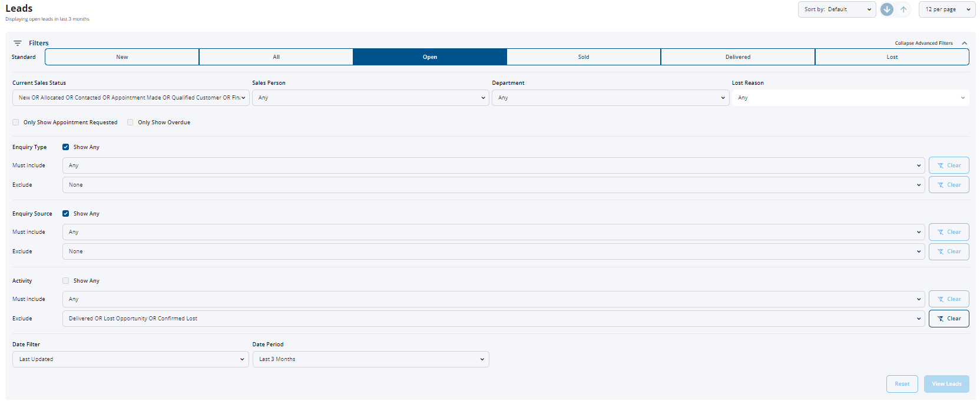Select the Open standard filter tab
The width and height of the screenshot is (980, 404).
tap(430, 57)
